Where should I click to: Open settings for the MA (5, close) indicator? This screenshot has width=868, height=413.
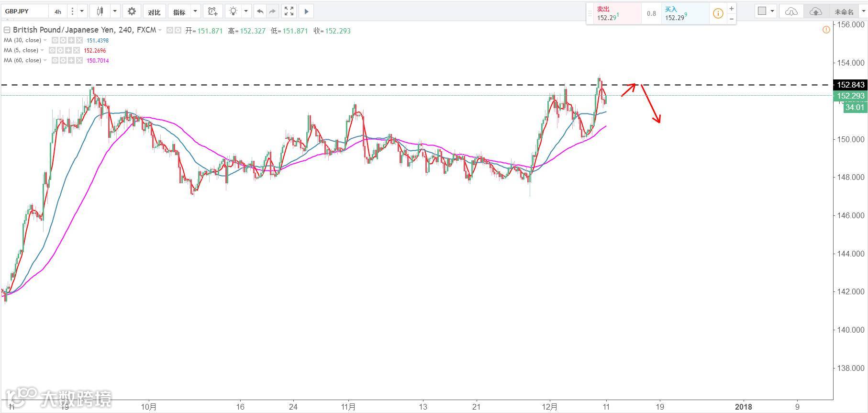tap(60, 51)
